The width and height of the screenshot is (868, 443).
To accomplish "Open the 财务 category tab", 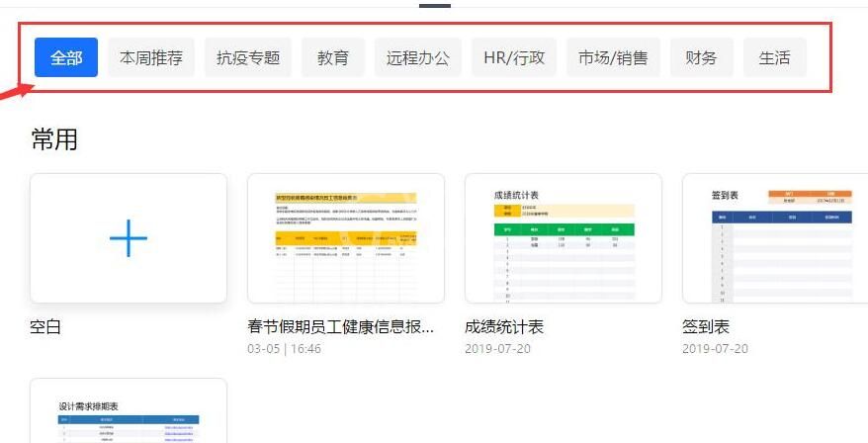I will (701, 57).
